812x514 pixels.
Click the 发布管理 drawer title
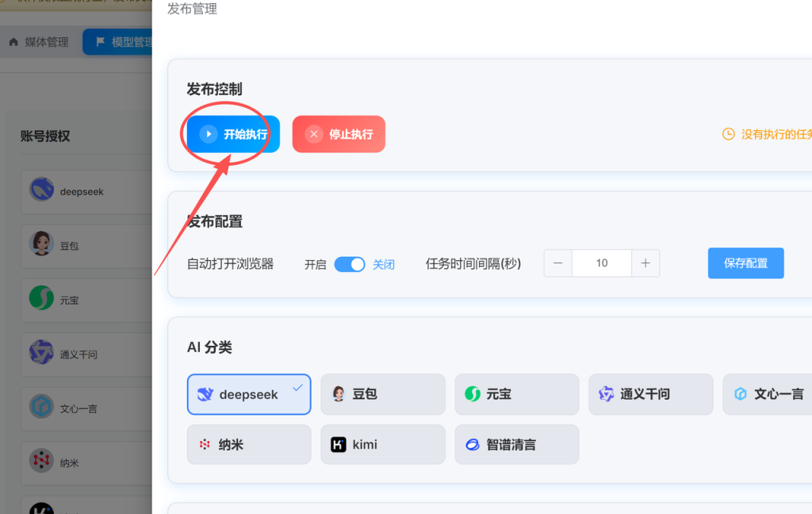pos(192,9)
